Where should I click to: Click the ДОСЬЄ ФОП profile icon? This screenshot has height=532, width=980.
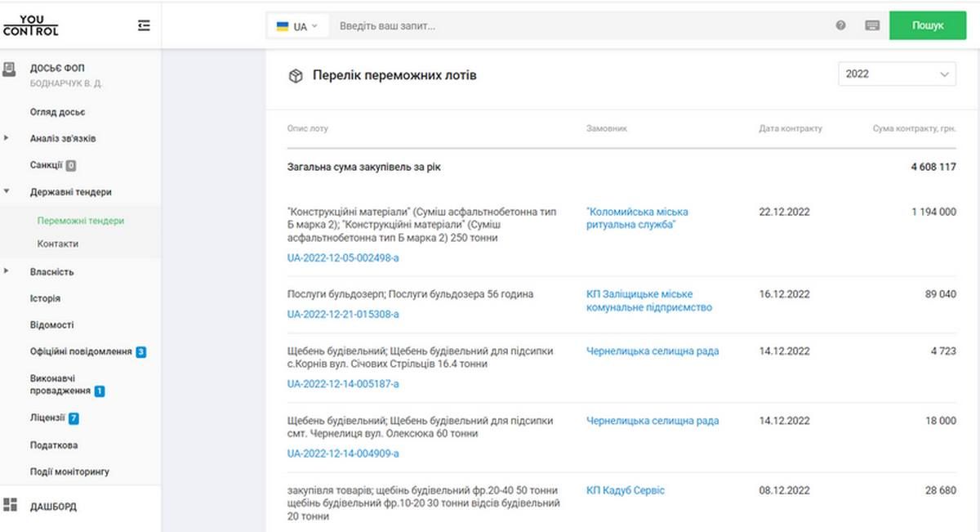pos(10,69)
